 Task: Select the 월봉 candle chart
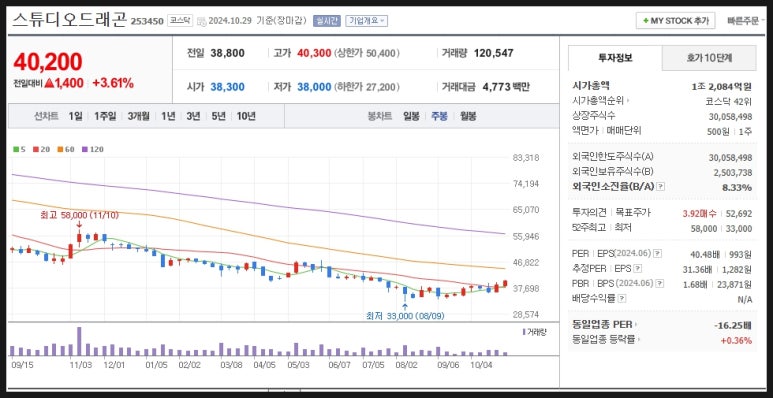point(468,116)
